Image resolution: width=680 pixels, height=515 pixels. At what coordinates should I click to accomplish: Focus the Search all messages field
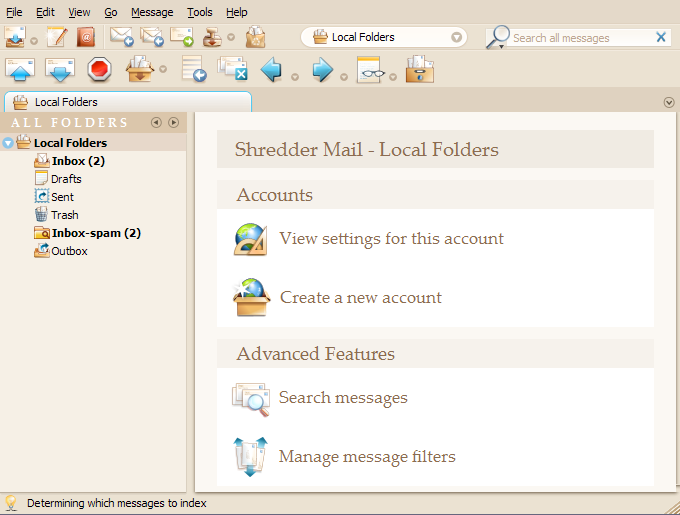tap(581, 38)
